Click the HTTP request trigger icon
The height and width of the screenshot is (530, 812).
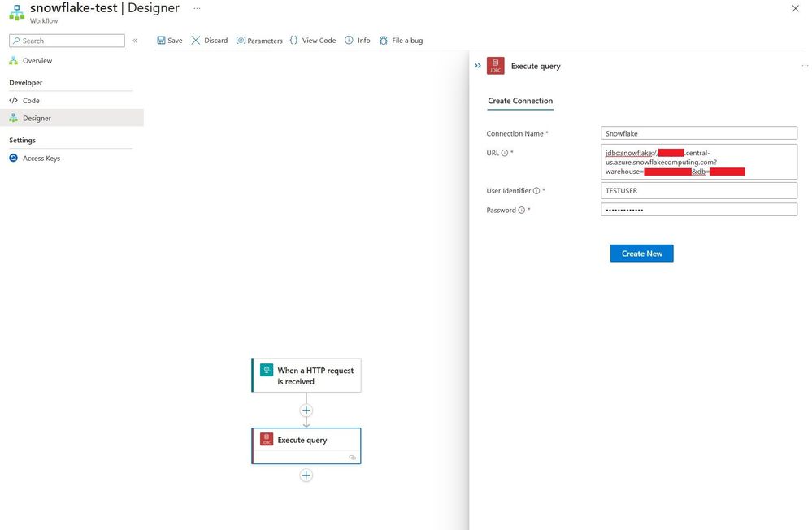click(267, 370)
